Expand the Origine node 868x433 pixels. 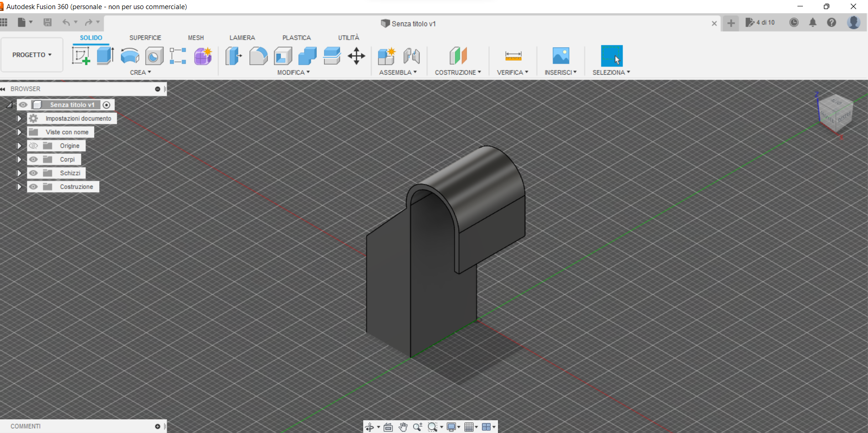19,146
